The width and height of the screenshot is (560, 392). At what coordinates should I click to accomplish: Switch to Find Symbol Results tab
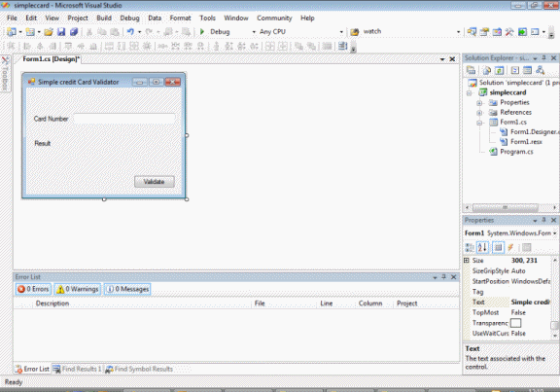click(139, 369)
